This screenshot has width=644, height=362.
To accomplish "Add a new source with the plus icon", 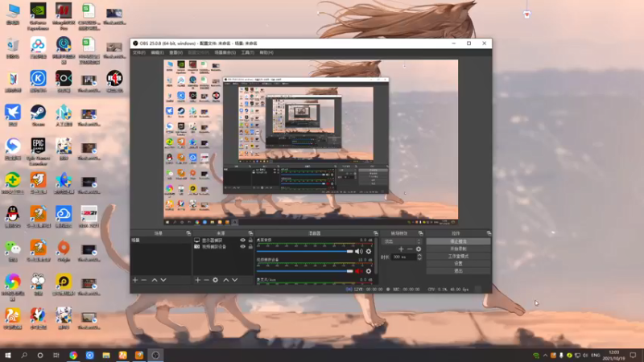I will [197, 280].
